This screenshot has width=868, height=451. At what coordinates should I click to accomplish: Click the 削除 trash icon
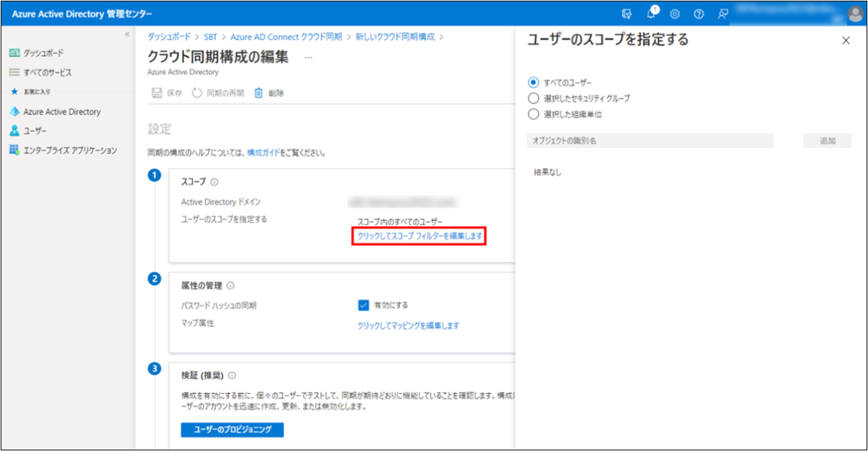(x=259, y=93)
